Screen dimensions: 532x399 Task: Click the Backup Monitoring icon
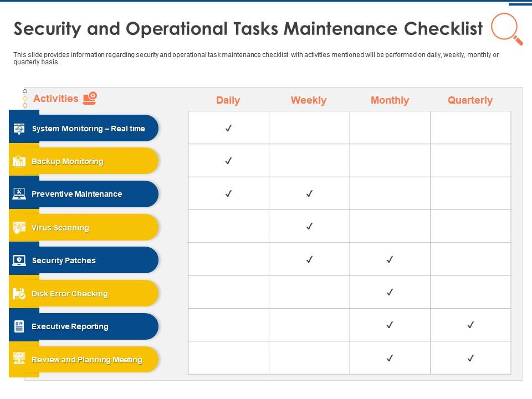[x=19, y=161]
